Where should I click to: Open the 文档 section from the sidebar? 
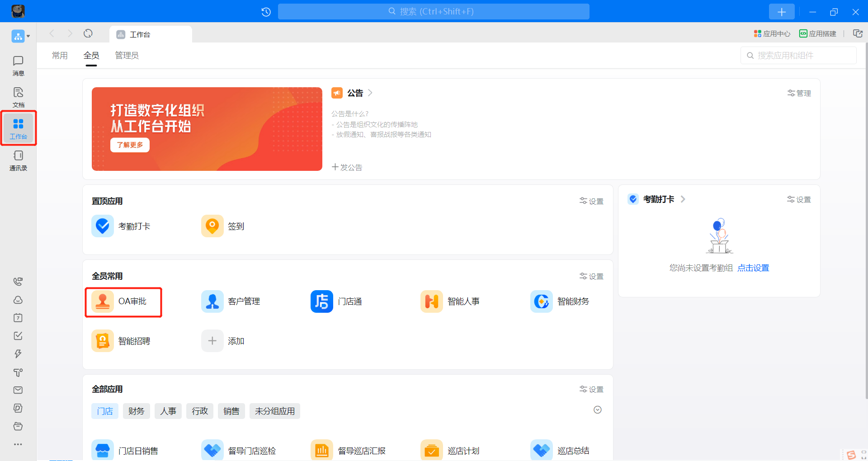click(x=18, y=96)
